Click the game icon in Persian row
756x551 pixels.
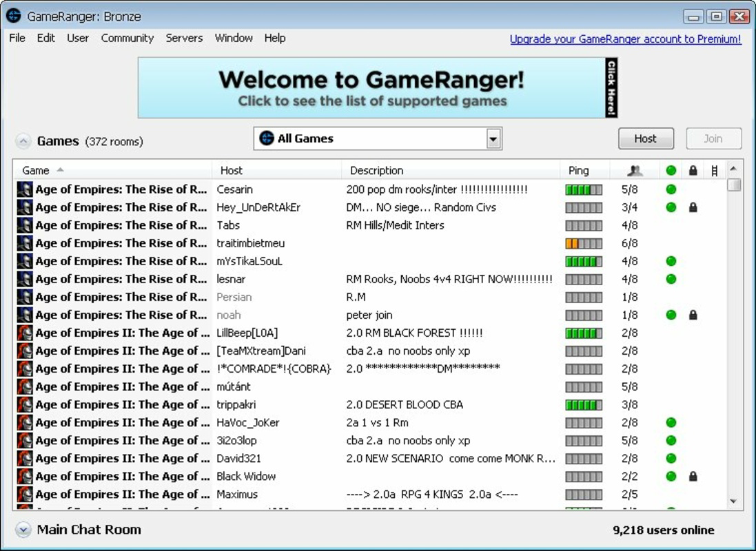click(25, 297)
